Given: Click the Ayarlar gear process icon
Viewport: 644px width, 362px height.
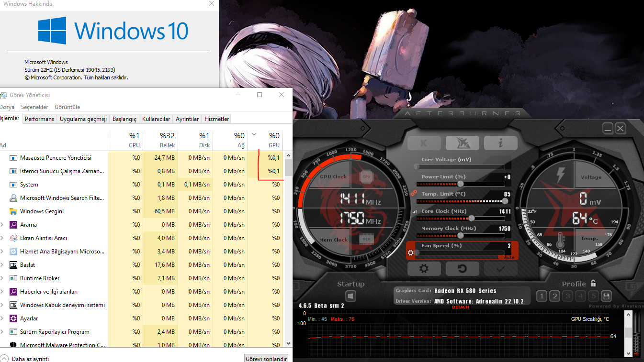Looking at the screenshot, I should pyautogui.click(x=13, y=318).
